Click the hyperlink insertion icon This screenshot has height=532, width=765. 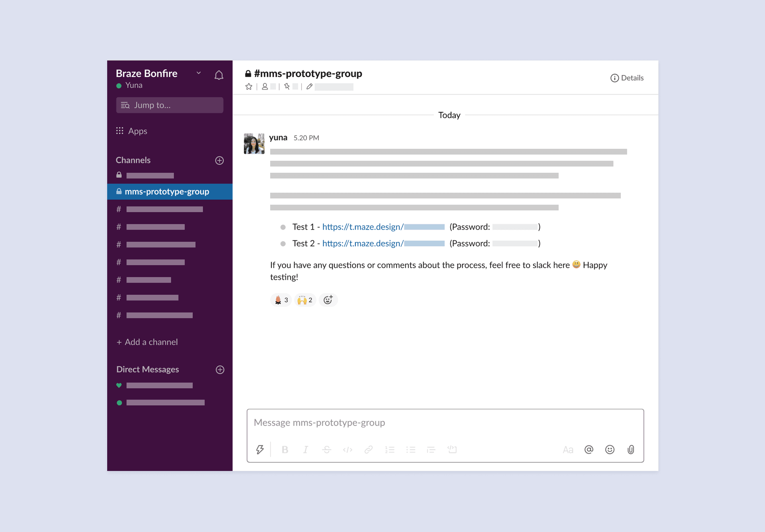pyautogui.click(x=369, y=449)
